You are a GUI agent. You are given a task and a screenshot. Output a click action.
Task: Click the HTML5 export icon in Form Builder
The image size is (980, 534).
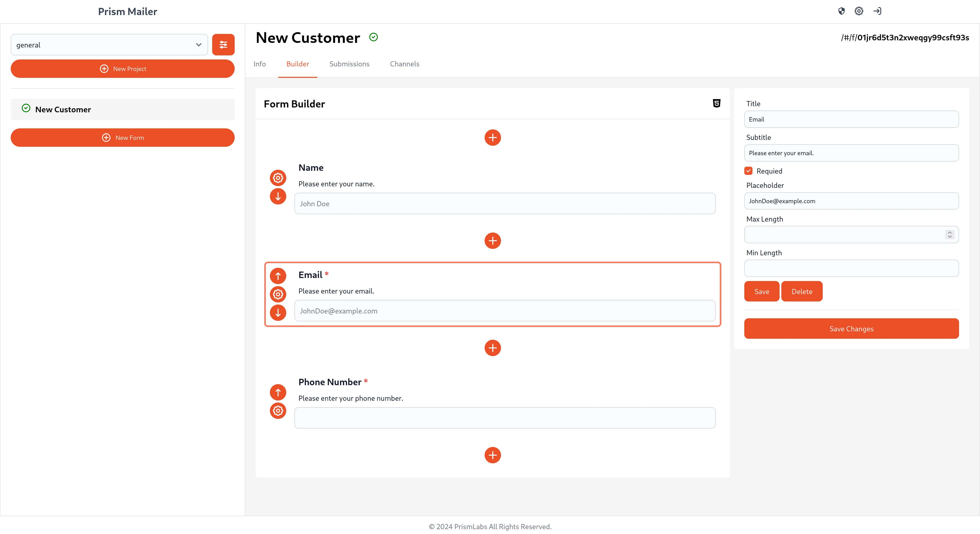(716, 103)
